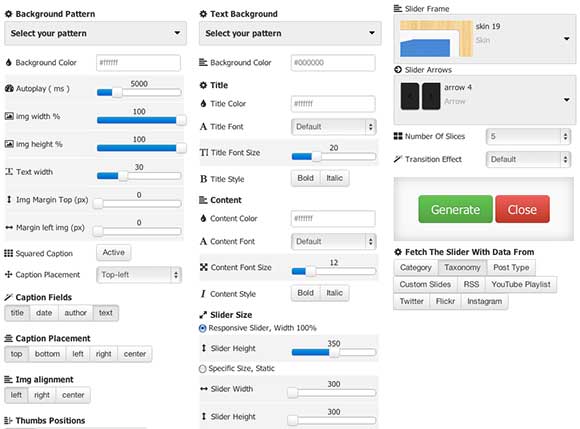Expand the Slider Frame skin 19 selector

point(485,38)
